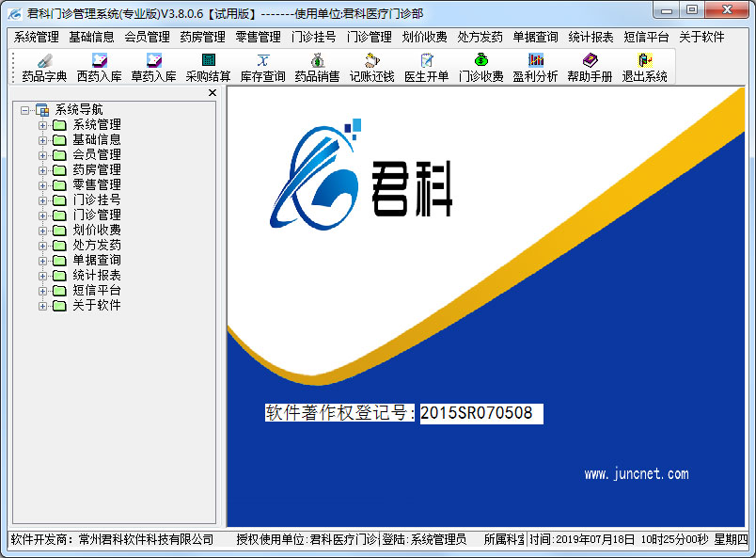This screenshot has width=756, height=558.
Task: Open the 会员管理 menu
Action: pos(147,37)
